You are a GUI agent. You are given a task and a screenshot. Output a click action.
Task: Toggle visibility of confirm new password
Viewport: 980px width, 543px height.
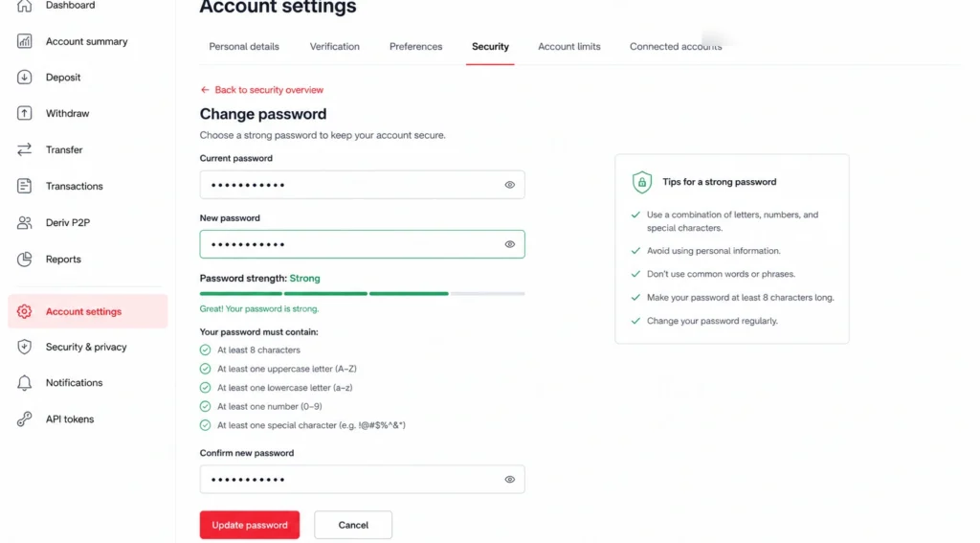tap(510, 479)
